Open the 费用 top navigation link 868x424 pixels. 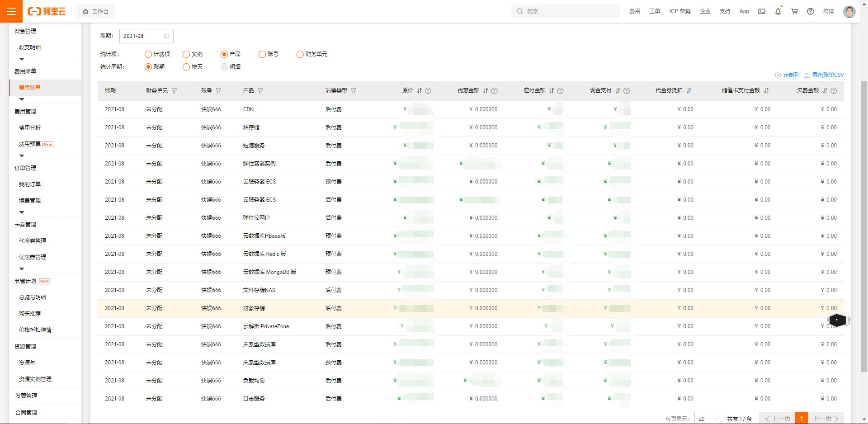(x=635, y=11)
